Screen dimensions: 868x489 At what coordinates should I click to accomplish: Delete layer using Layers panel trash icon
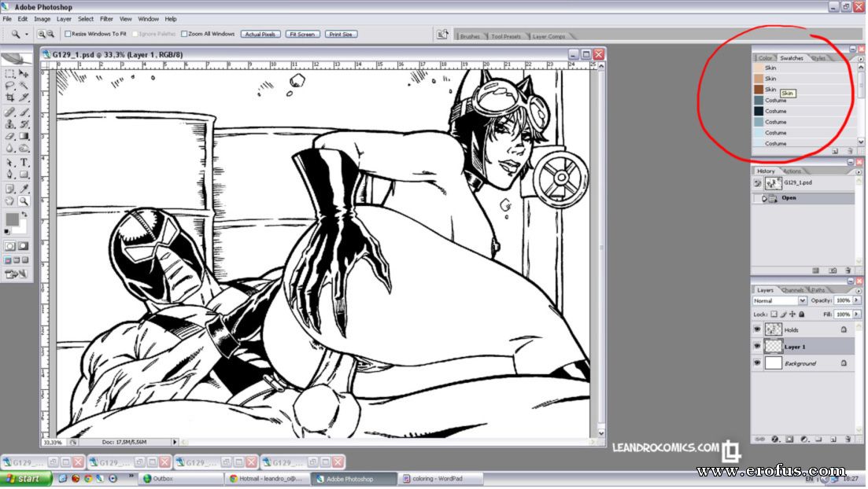(848, 439)
